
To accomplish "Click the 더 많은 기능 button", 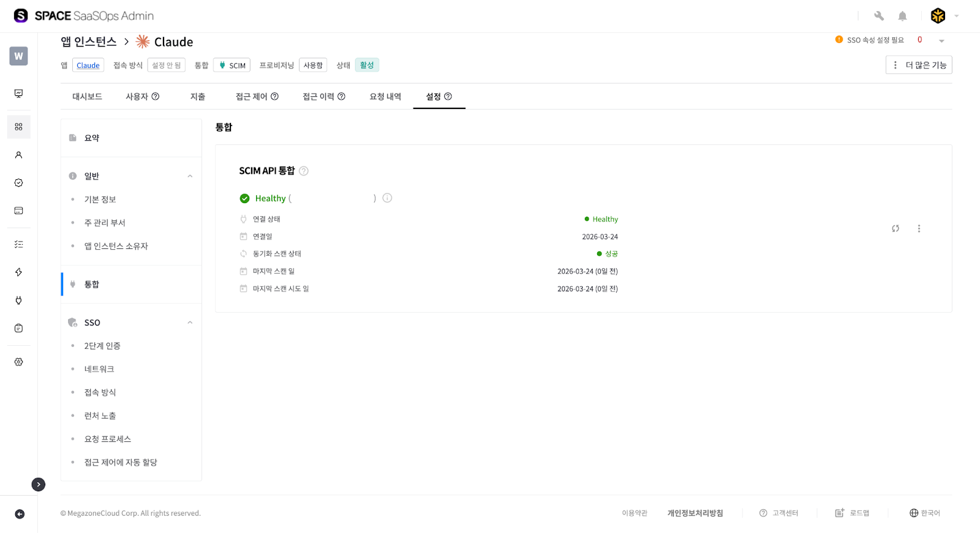I will 919,65.
